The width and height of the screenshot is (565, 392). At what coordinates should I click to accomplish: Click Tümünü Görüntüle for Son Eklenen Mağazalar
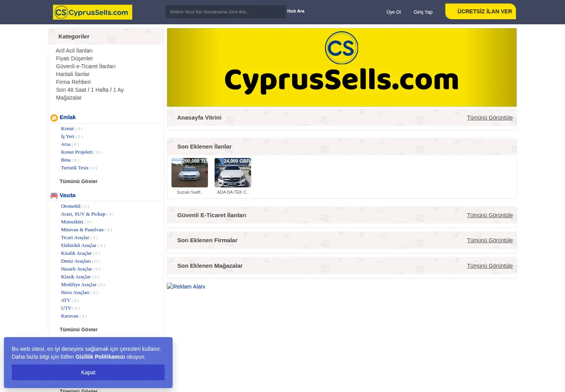point(490,266)
